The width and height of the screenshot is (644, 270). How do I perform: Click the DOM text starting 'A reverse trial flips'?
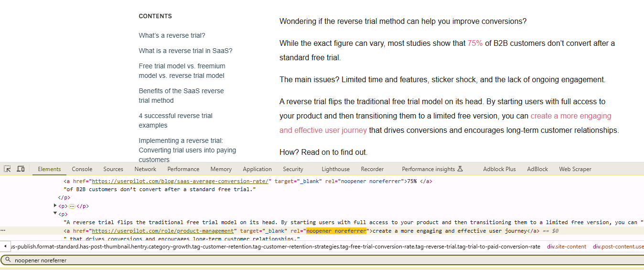(x=354, y=222)
